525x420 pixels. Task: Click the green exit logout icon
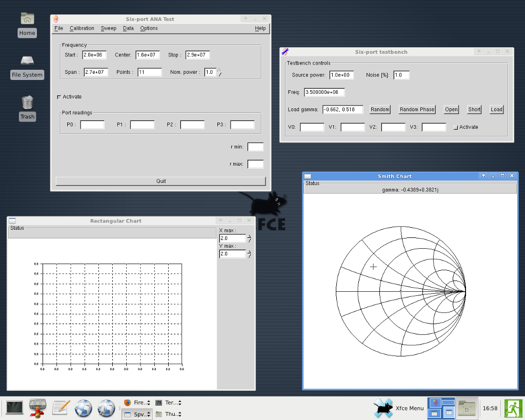[513, 408]
